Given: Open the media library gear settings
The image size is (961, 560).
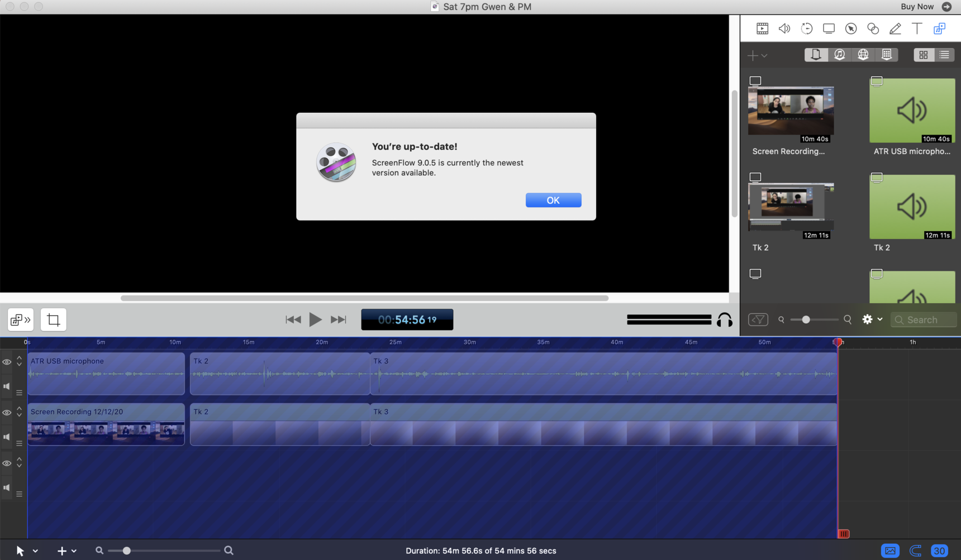Looking at the screenshot, I should click(x=867, y=319).
